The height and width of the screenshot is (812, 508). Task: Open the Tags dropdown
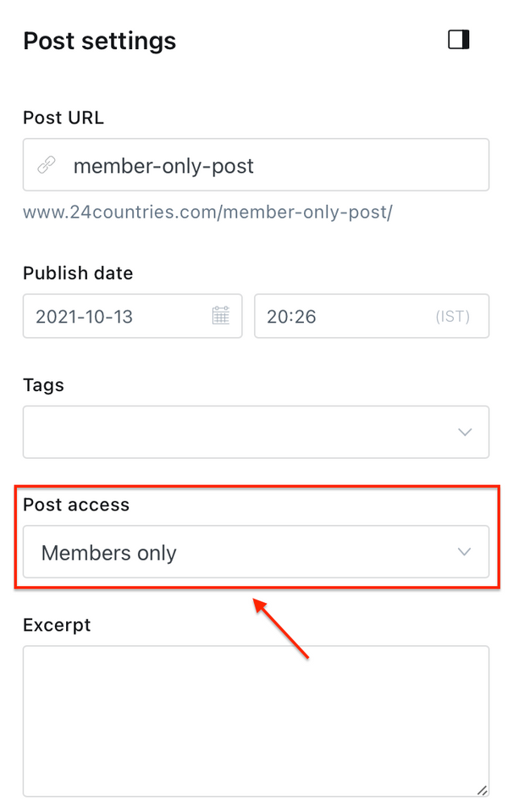[254, 432]
